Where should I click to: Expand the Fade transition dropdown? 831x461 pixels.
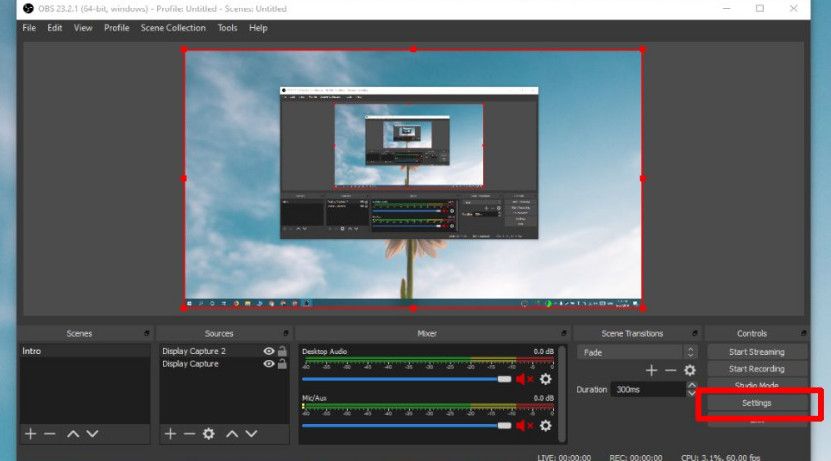[689, 352]
